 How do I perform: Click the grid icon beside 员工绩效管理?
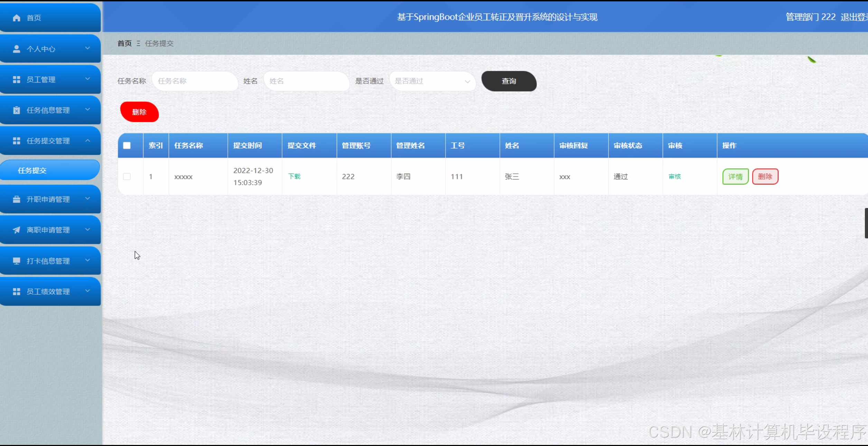click(16, 292)
